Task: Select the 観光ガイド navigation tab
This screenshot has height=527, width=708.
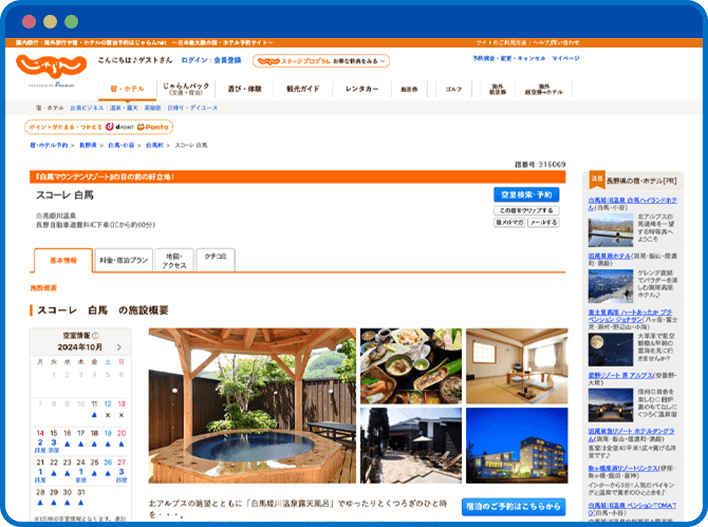Action: (x=303, y=89)
